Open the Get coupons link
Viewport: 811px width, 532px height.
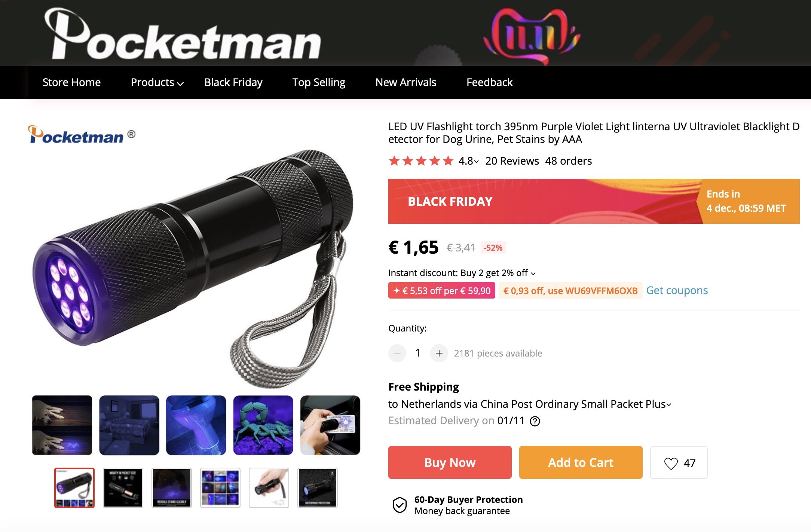[677, 290]
